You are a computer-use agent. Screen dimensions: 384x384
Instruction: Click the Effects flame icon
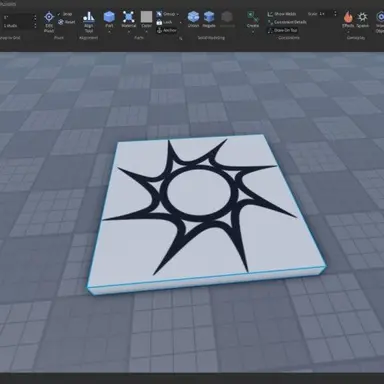click(348, 16)
